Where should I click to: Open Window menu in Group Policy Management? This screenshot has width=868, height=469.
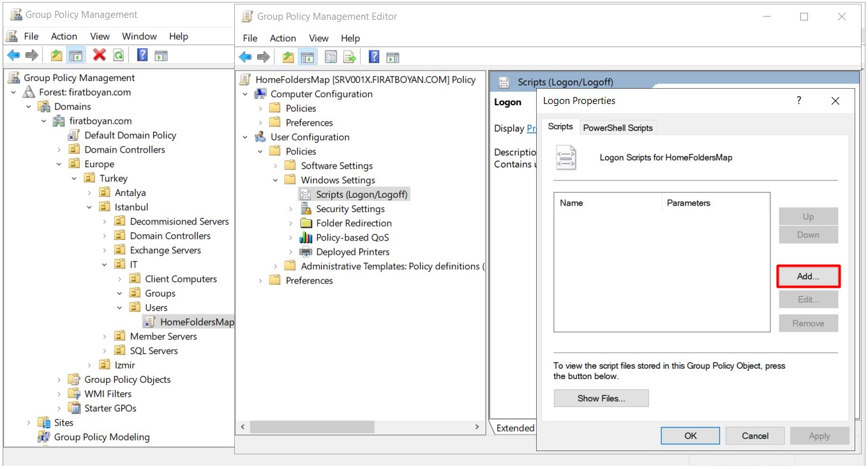139,36
